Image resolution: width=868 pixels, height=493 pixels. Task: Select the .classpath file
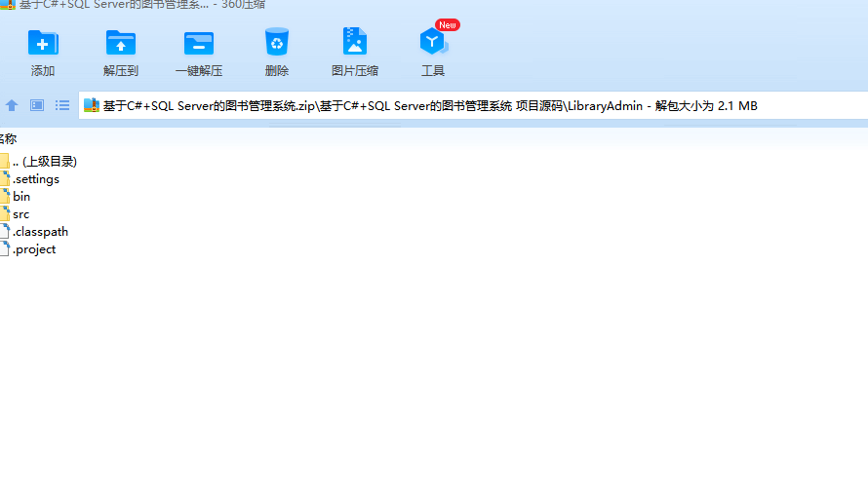pyautogui.click(x=34, y=232)
